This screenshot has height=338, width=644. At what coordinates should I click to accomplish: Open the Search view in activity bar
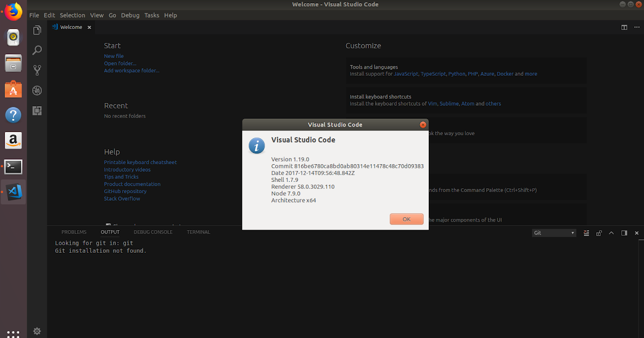coord(37,50)
